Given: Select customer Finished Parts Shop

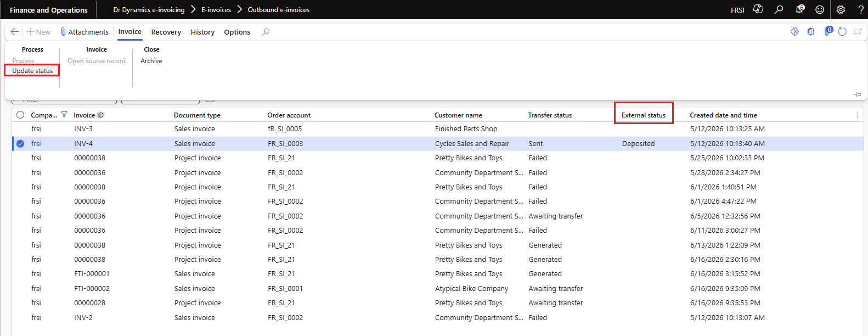Looking at the screenshot, I should (x=466, y=128).
